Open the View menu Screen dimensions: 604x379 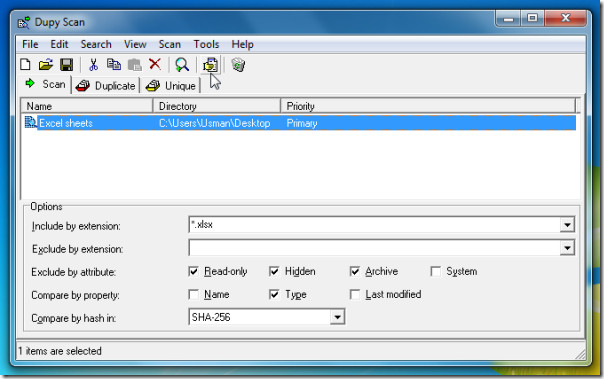tap(135, 44)
